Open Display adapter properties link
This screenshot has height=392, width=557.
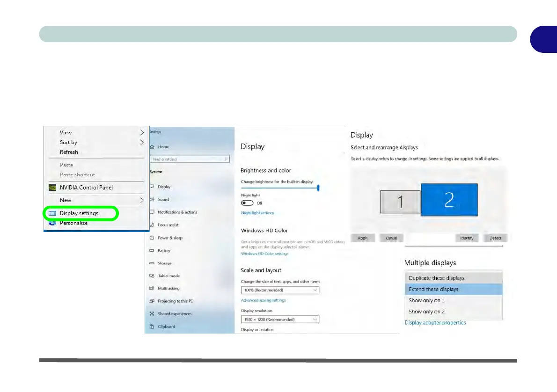435,323
